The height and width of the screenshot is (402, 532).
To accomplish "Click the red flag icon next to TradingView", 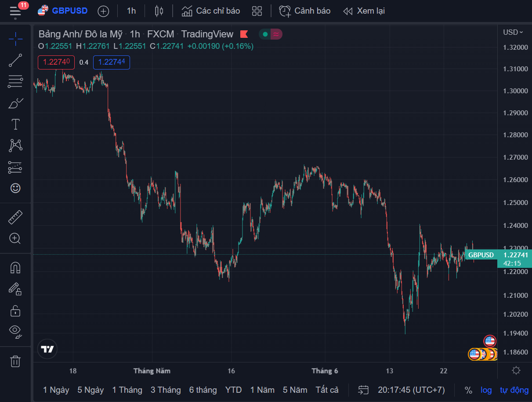I will [244, 34].
